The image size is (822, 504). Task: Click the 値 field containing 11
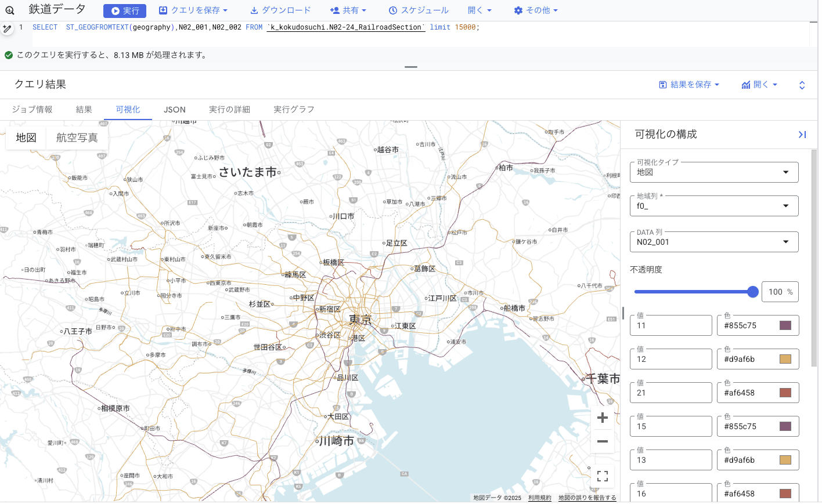[x=670, y=325]
